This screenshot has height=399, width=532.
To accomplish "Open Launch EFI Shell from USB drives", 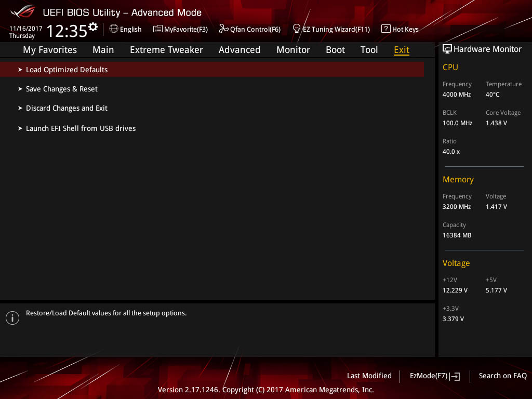I will pyautogui.click(x=77, y=128).
